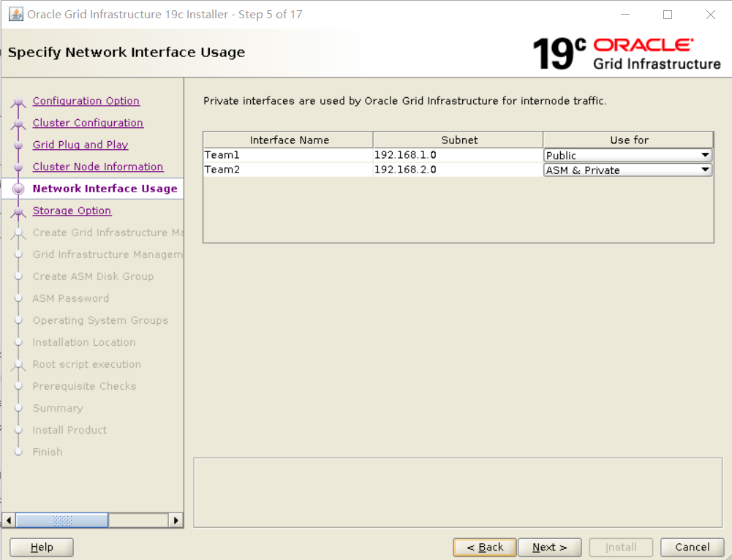The image size is (732, 560).
Task: Click the Java installer icon in title bar
Action: point(16,15)
